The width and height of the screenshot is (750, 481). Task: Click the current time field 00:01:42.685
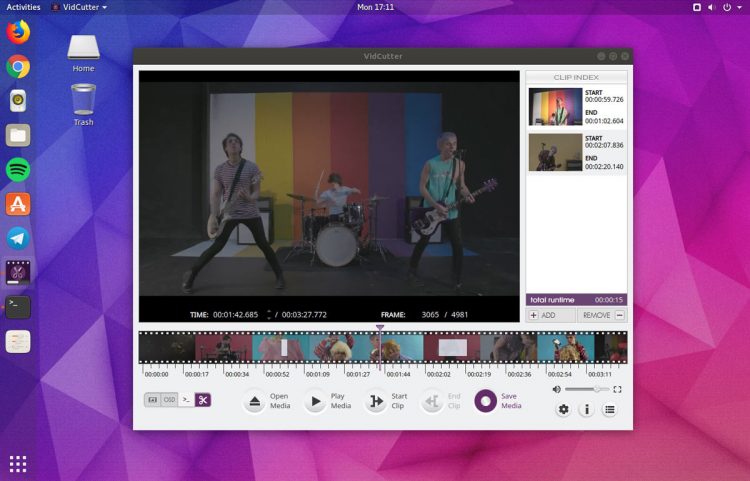(x=235, y=315)
